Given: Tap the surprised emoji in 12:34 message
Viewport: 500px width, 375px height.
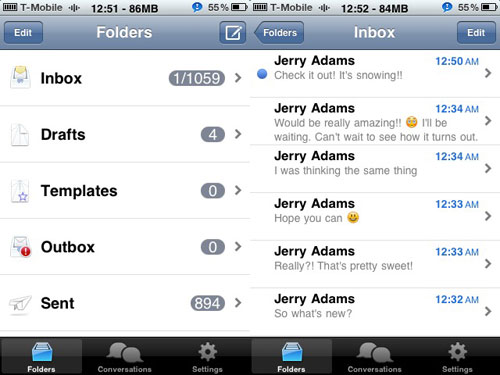Looking at the screenshot, I should (412, 123).
